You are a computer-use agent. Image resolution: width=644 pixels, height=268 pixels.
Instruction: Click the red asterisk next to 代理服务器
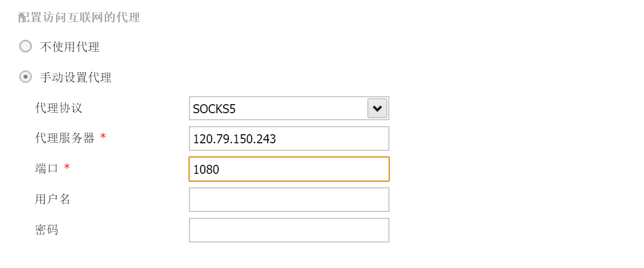103,137
